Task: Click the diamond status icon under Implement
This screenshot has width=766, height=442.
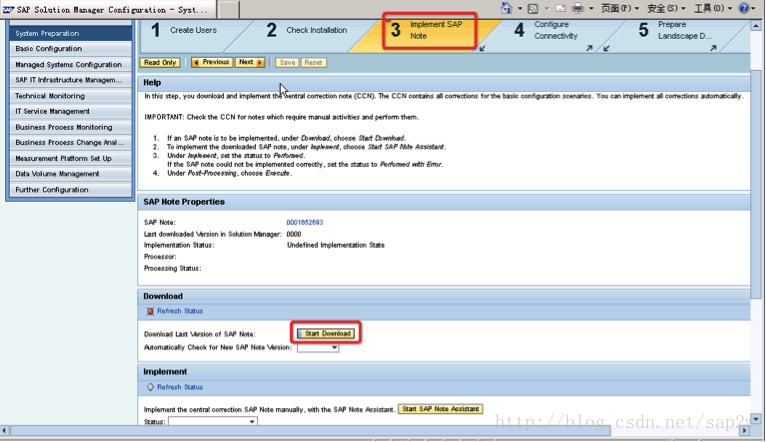Action: point(150,387)
